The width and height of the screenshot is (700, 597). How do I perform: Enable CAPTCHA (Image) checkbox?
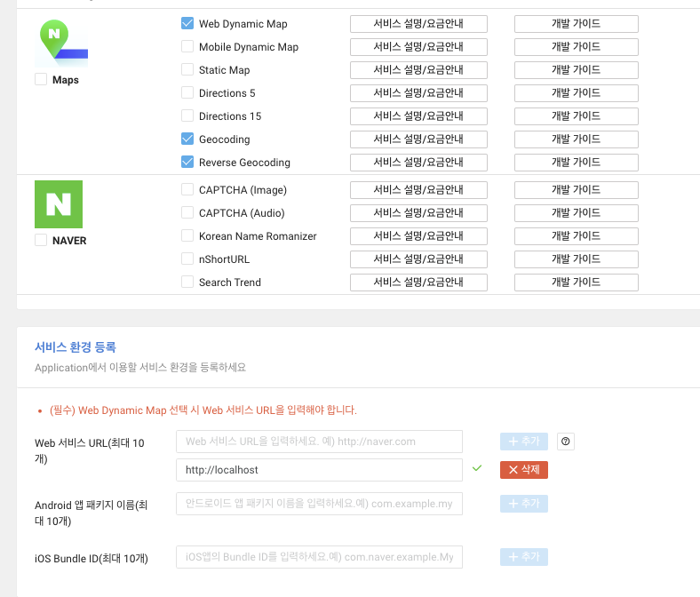(187, 189)
